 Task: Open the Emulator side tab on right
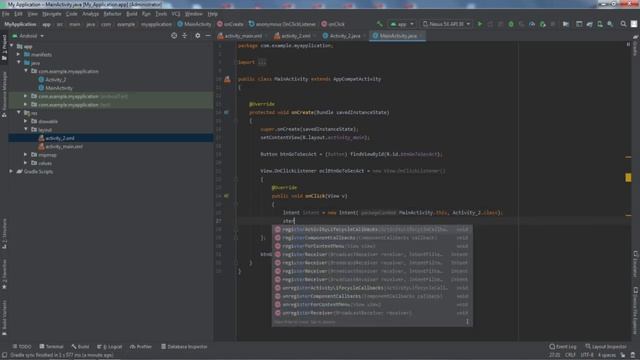636,264
